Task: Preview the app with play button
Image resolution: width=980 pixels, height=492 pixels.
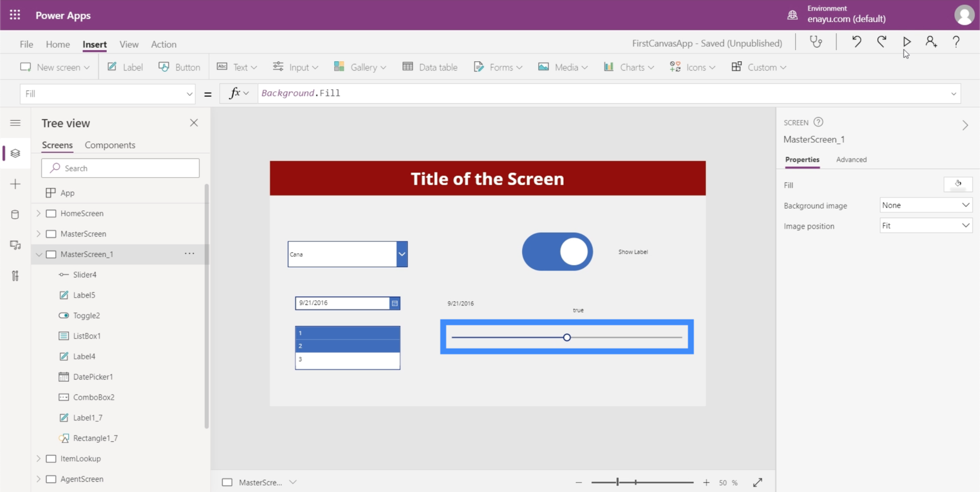Action: [907, 42]
